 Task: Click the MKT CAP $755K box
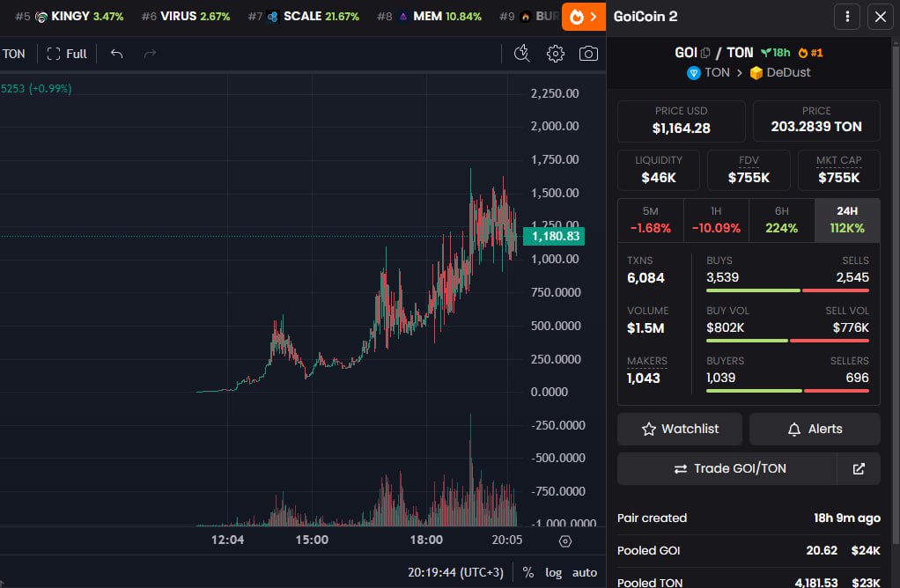click(x=838, y=170)
